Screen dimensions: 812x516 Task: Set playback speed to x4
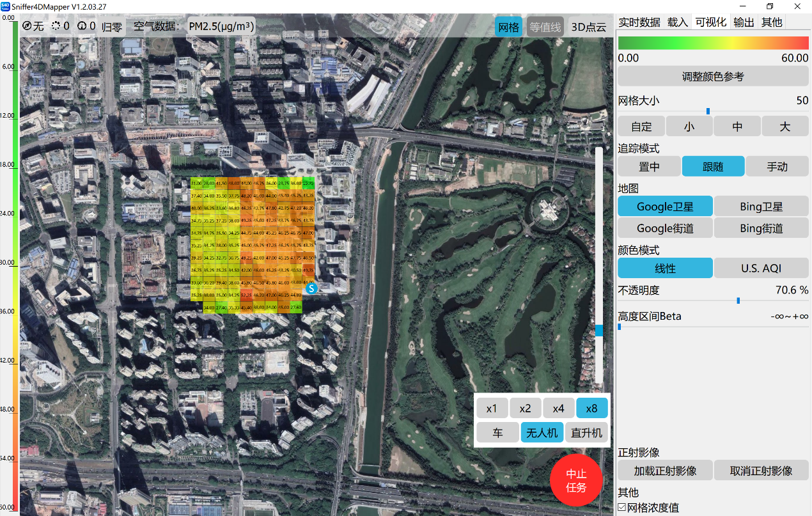(558, 409)
